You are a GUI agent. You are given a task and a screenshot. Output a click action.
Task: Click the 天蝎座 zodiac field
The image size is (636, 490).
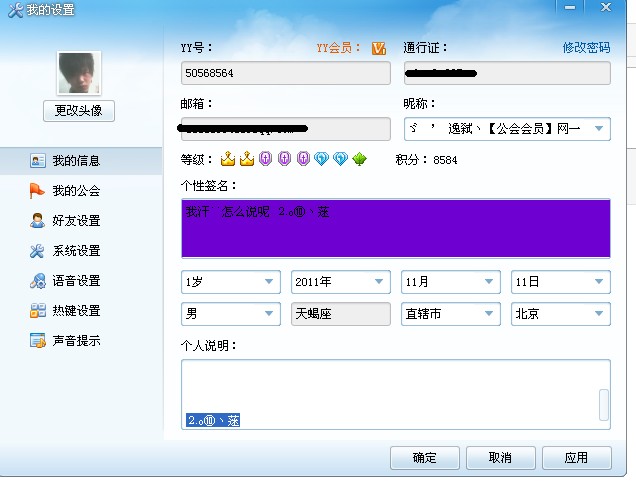[341, 314]
